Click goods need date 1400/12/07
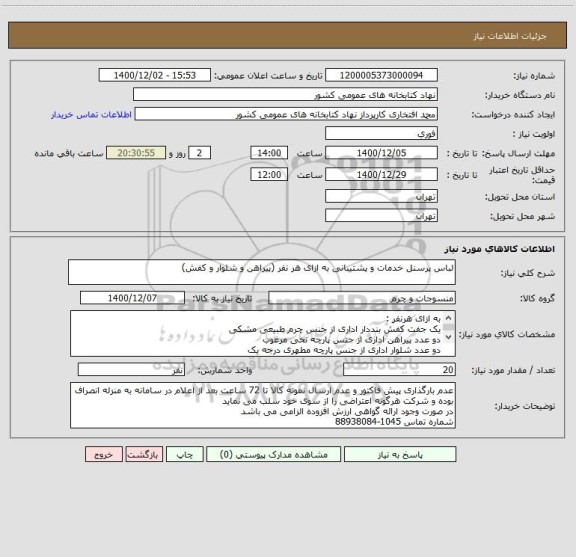 click(132, 298)
